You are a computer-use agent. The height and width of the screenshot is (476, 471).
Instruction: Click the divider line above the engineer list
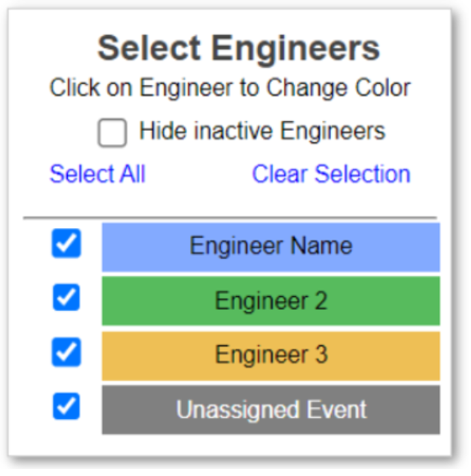tap(230, 218)
